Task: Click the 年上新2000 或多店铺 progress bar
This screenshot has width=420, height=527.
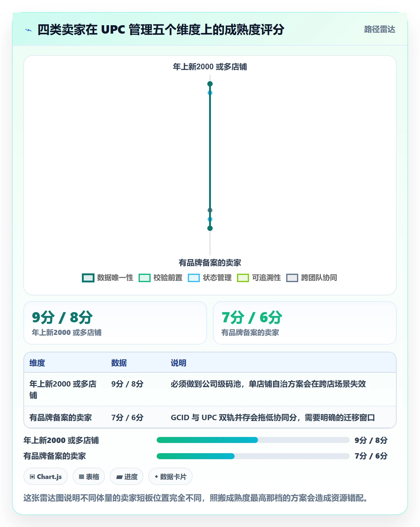Action: pyautogui.click(x=253, y=440)
